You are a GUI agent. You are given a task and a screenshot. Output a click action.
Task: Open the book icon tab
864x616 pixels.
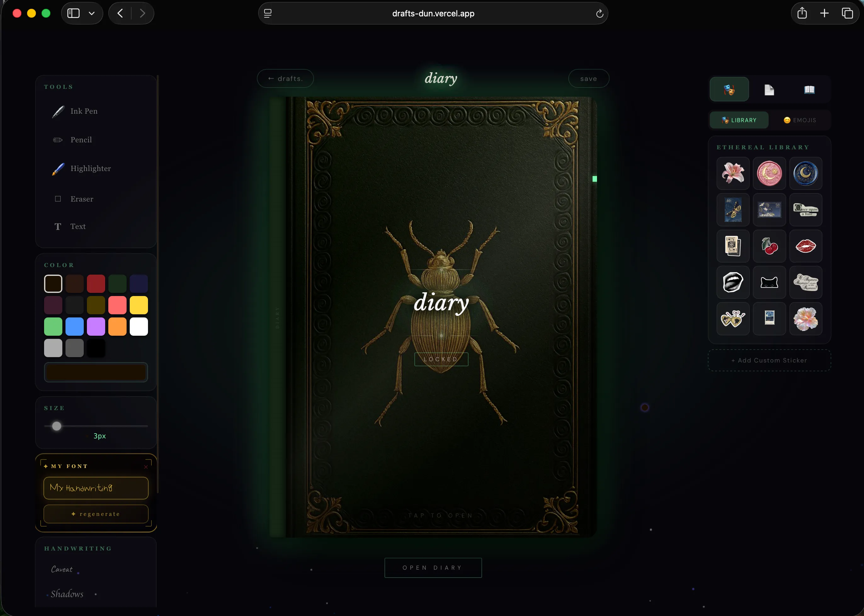pos(809,89)
